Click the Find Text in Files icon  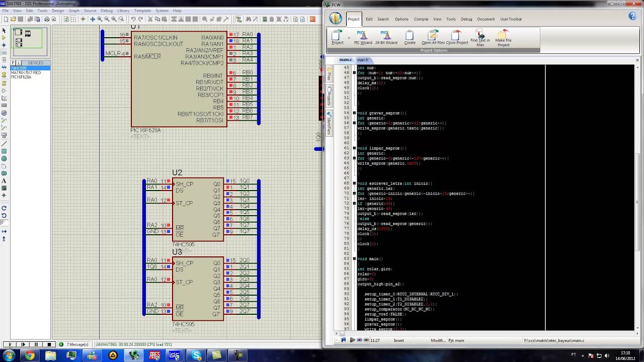coord(480,38)
